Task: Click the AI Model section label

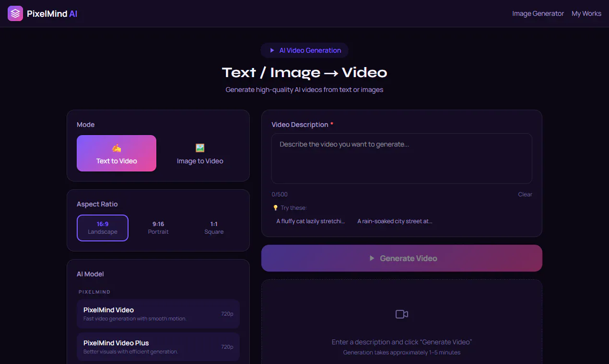Action: coord(90,274)
